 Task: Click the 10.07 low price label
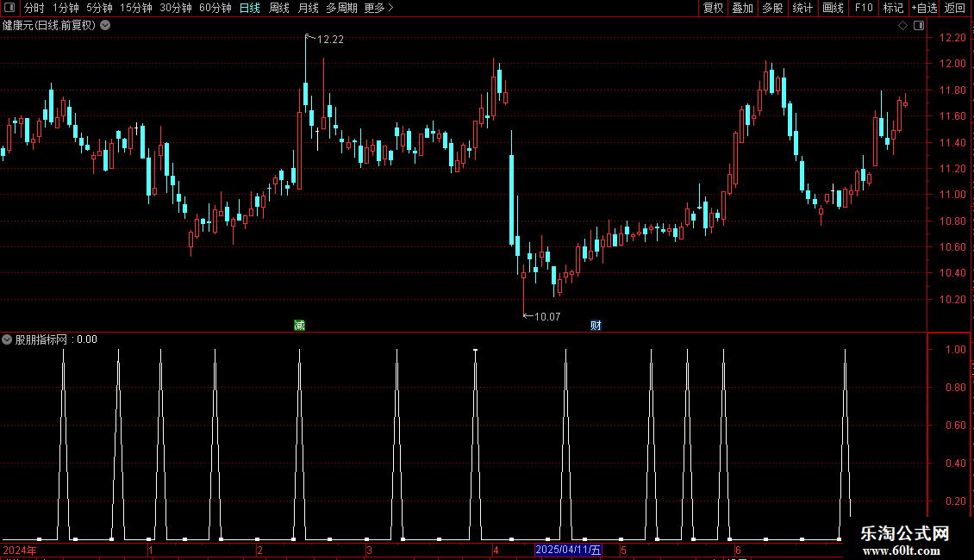point(547,317)
